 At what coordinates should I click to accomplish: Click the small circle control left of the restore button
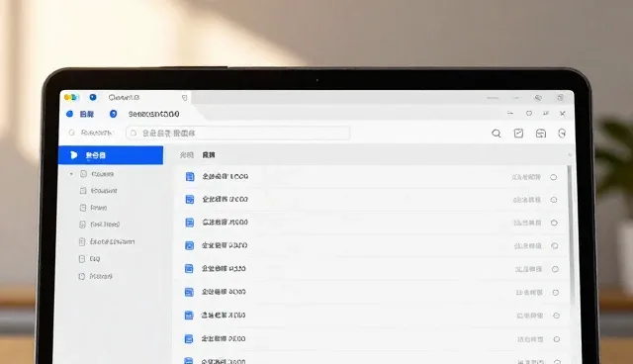(529, 114)
